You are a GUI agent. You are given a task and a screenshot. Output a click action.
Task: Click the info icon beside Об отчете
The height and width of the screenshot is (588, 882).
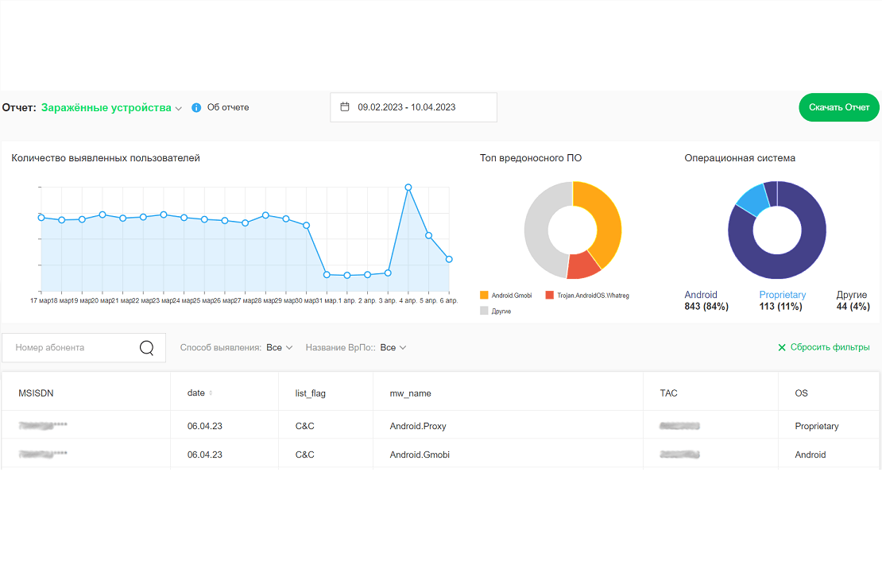coord(196,107)
